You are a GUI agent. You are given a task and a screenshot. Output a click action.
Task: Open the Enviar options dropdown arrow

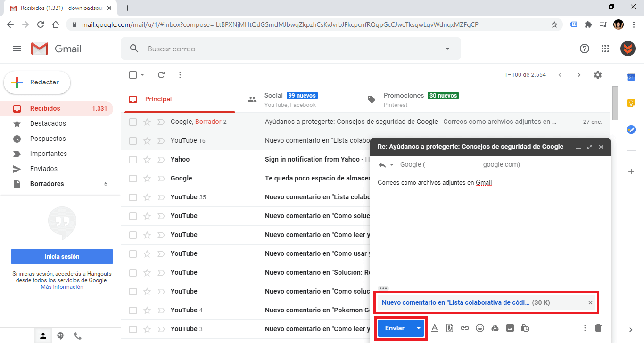coord(418,328)
